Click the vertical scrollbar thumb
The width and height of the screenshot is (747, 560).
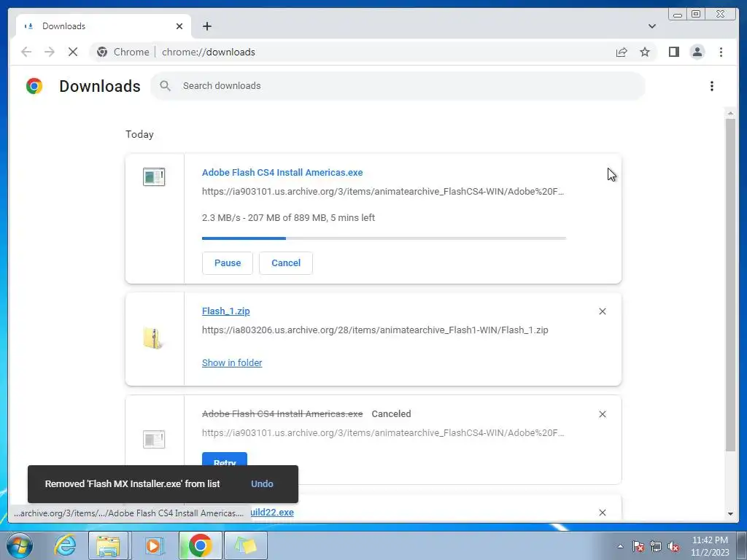point(730,285)
